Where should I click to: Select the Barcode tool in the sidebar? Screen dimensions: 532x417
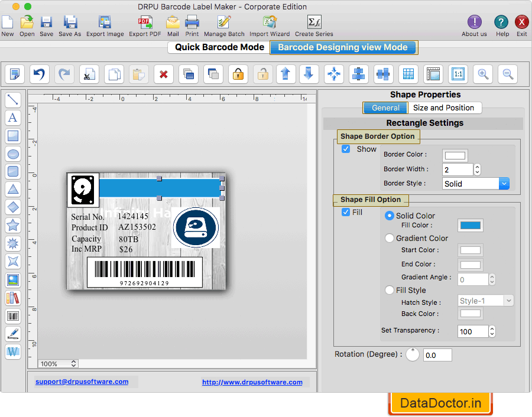(13, 316)
